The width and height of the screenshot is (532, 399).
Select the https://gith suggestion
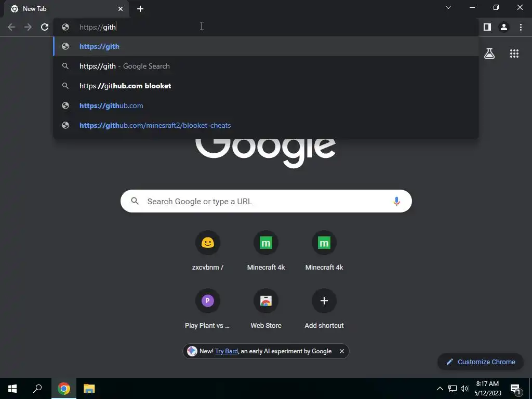pos(266,46)
